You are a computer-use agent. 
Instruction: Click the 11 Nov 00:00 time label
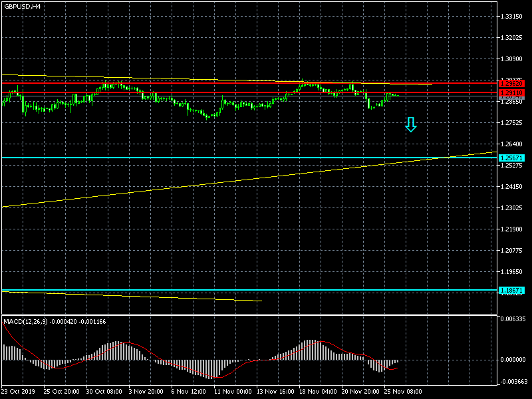(231, 392)
